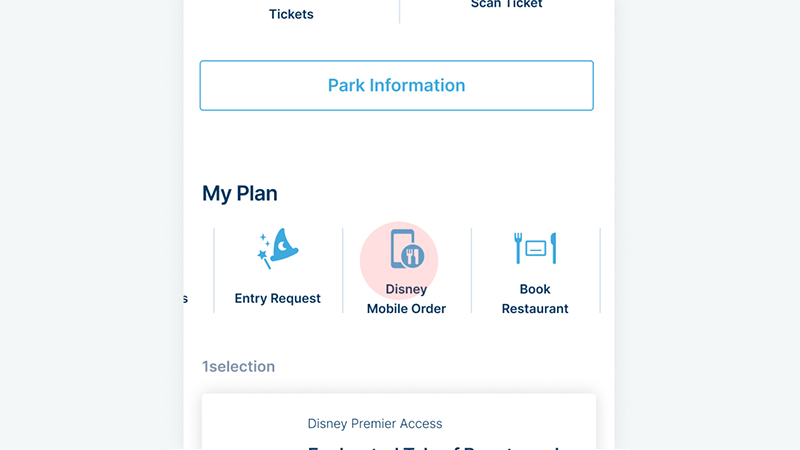Select the Entry Request text label
The image size is (800, 450).
click(278, 298)
